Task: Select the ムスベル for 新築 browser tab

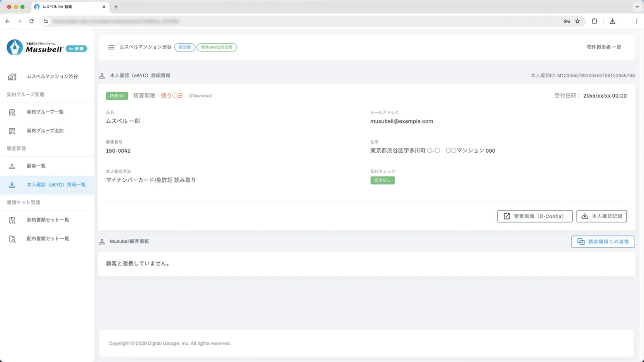Action: tap(70, 7)
